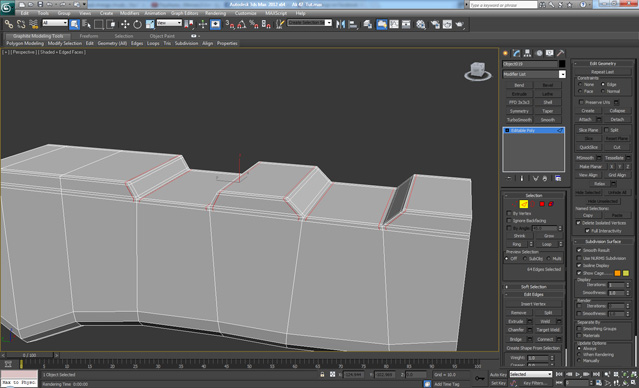
Task: Switch to Element sub-object level
Action: 551,204
